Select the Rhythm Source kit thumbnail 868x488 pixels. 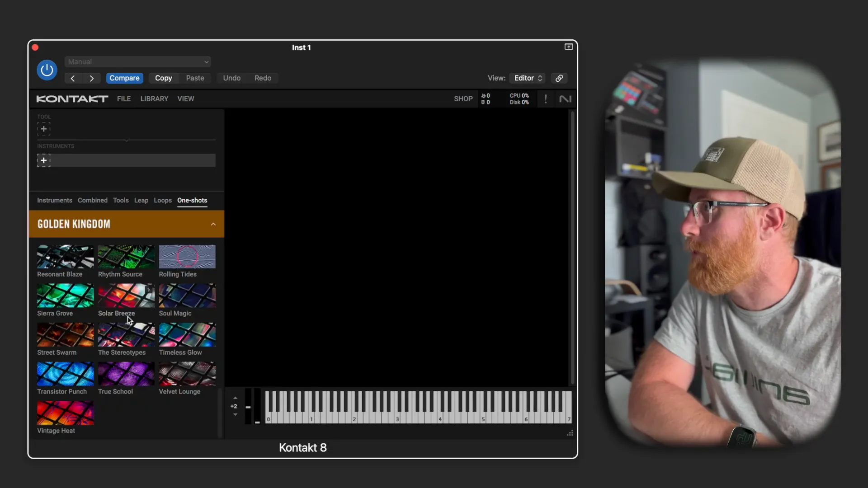[126, 257]
